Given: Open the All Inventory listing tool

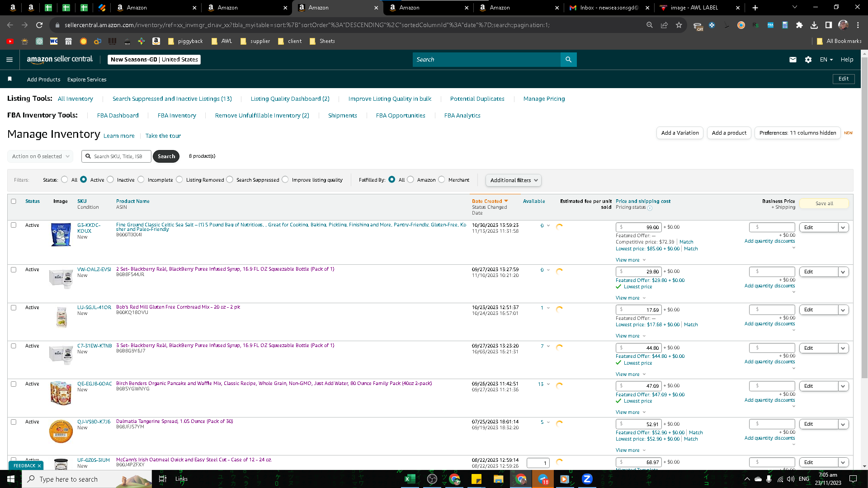Looking at the screenshot, I should click(x=75, y=99).
